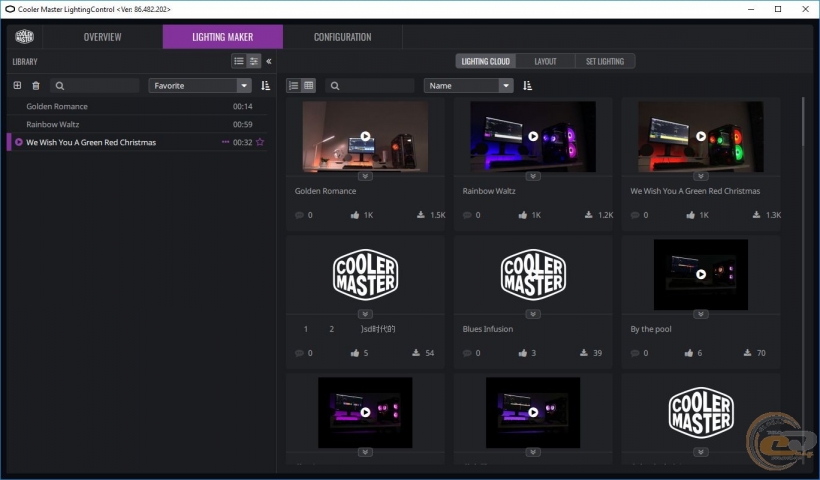Collapse the Library panel with double chevron
This screenshot has height=480, width=820.
[x=268, y=61]
